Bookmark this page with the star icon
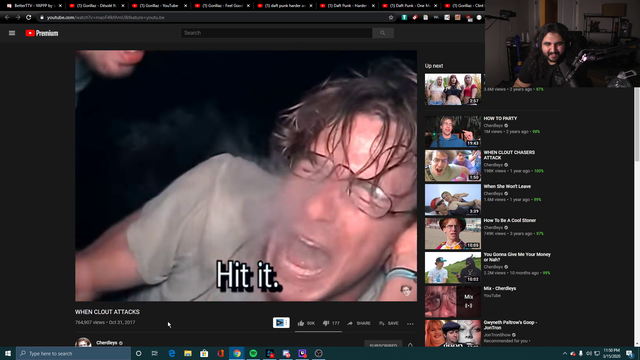Viewport: 640px width, 360px height. click(391, 18)
